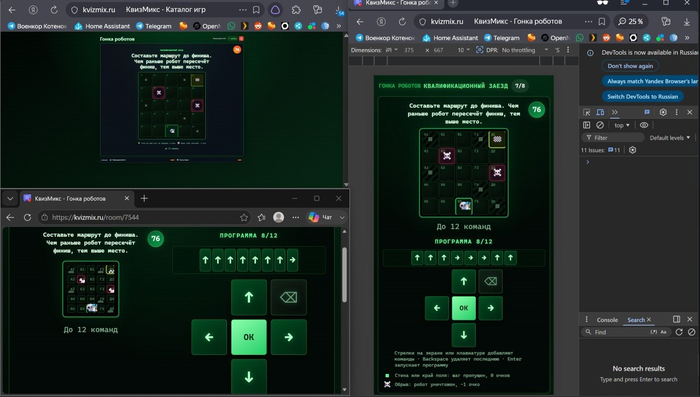Select the Edge tab 'КвизМикс - Гонка роботов'
Viewport: 700px width, 397px height.
(x=76, y=198)
